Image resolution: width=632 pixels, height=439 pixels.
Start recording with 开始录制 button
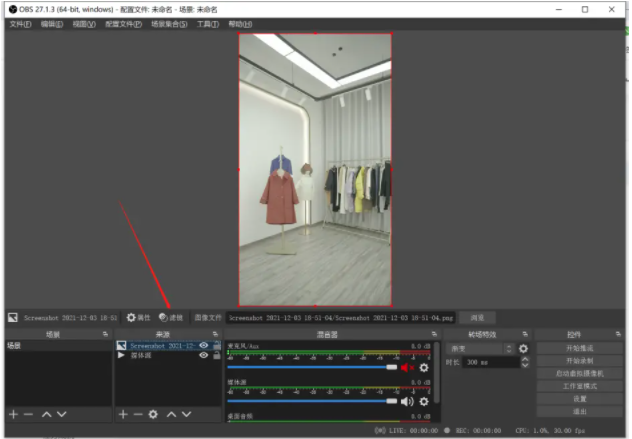click(x=580, y=360)
